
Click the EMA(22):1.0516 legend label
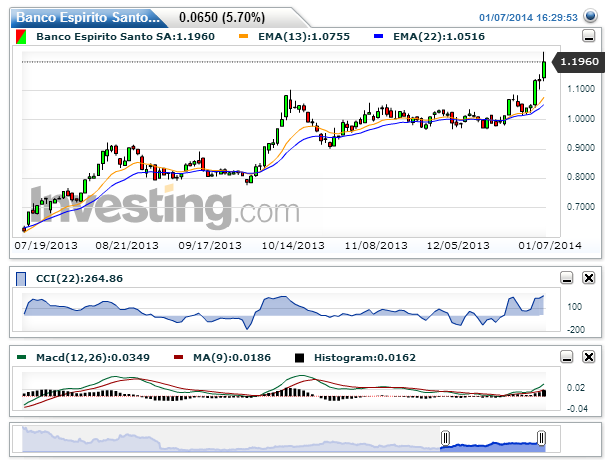pos(439,37)
